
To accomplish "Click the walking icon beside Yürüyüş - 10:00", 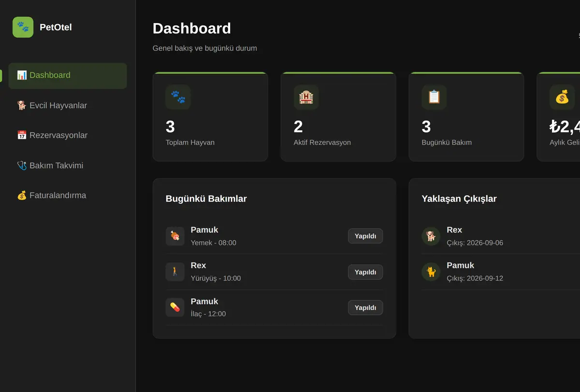I will point(175,272).
